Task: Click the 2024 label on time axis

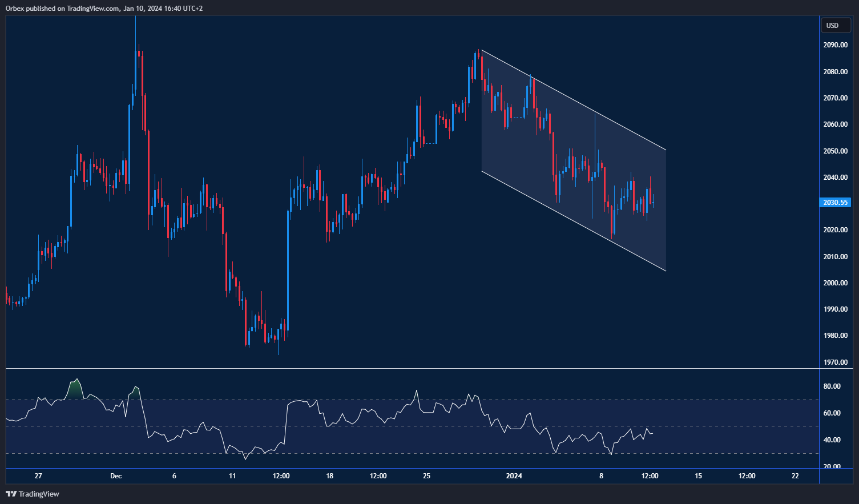Action: (x=514, y=476)
